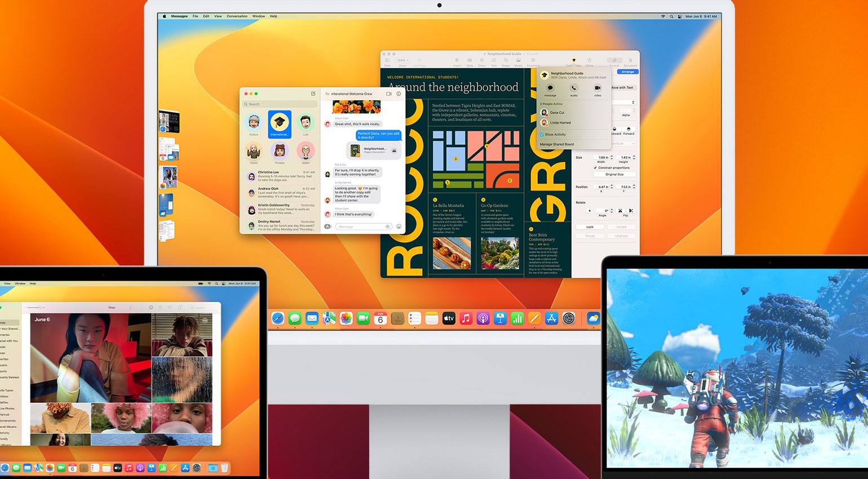Open Podcasts in the iMac dock
Viewport: 868px width, 479px height.
(483, 318)
